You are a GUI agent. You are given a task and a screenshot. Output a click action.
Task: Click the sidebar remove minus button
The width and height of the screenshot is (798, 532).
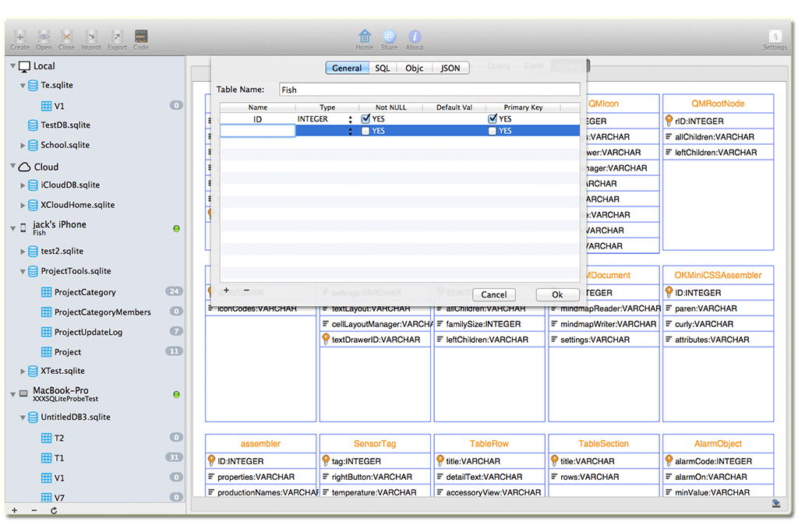tap(34, 510)
